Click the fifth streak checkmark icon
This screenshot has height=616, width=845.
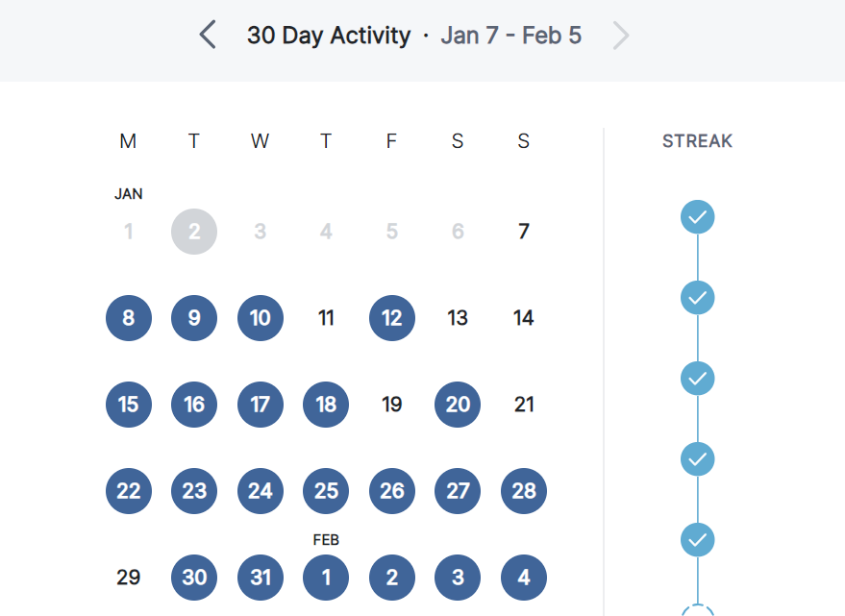click(697, 540)
